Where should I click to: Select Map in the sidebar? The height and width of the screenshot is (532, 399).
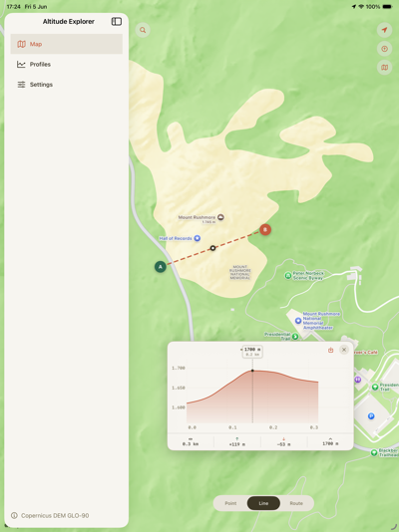67,44
